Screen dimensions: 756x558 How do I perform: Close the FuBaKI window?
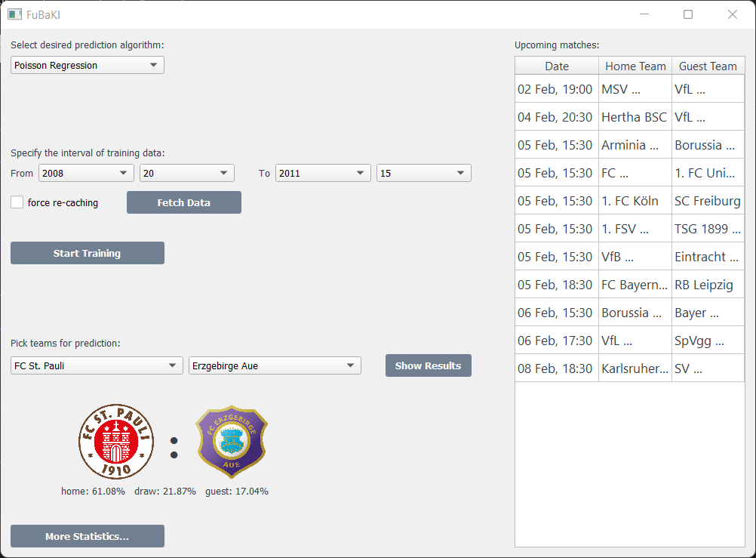733,14
